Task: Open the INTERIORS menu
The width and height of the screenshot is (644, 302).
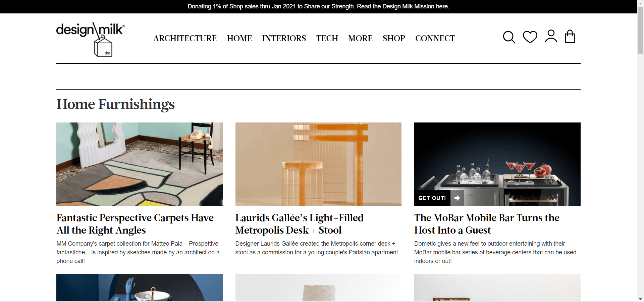Action: point(284,38)
